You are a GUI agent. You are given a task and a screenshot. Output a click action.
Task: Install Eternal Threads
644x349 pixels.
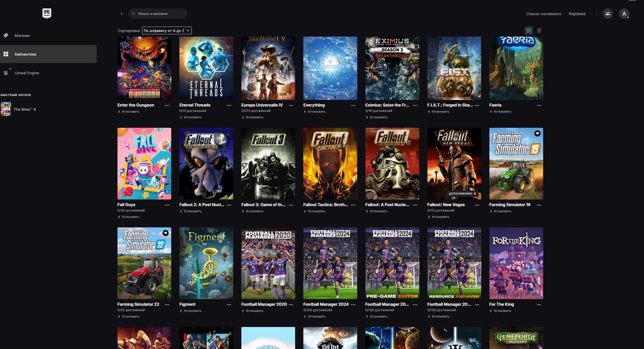(190, 117)
